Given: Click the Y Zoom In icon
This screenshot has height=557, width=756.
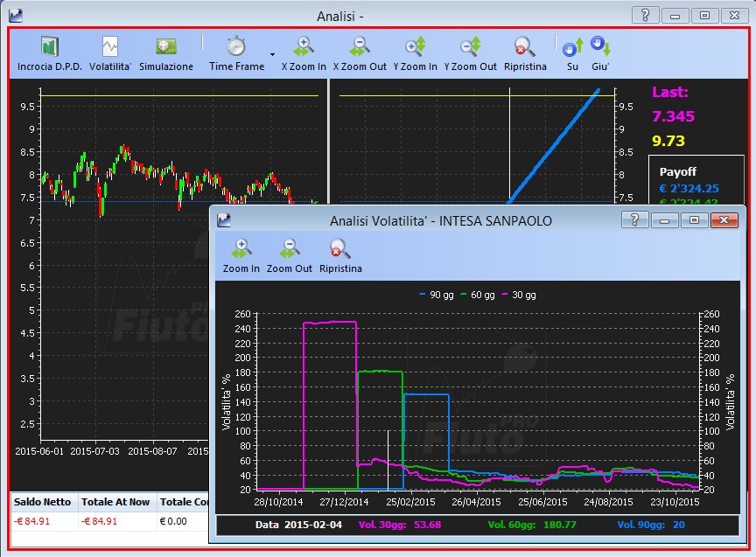Looking at the screenshot, I should coord(415,46).
